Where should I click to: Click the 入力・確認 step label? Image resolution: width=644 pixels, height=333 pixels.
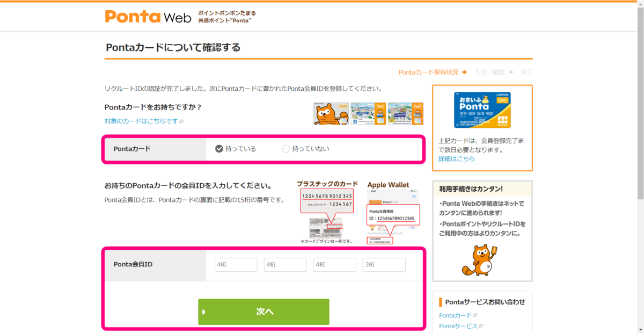pyautogui.click(x=489, y=72)
